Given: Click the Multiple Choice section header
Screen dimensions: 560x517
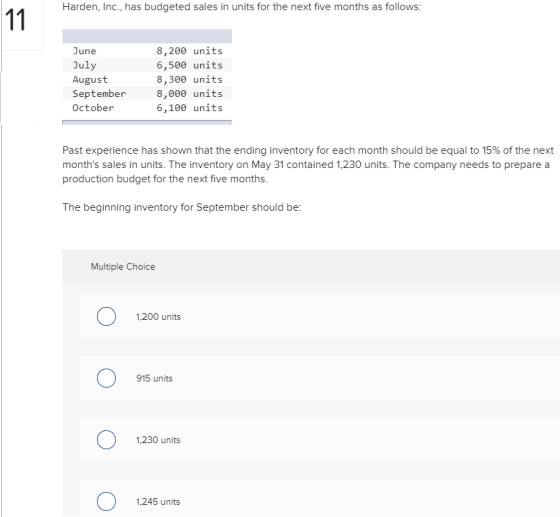Looking at the screenshot, I should pos(123,267).
